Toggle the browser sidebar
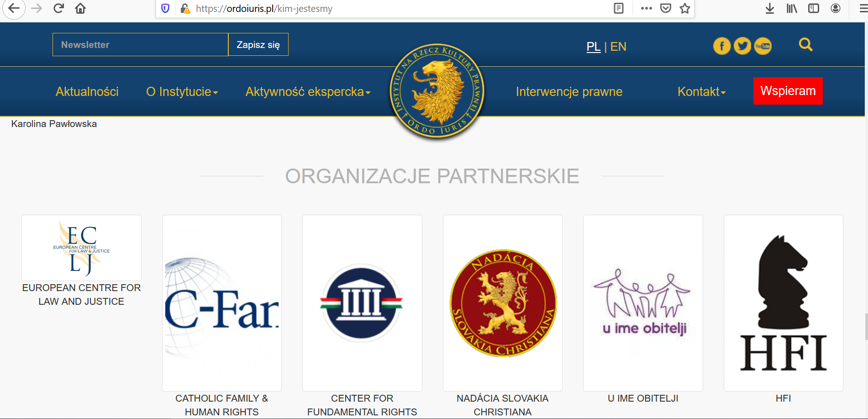868x419 pixels. (814, 9)
